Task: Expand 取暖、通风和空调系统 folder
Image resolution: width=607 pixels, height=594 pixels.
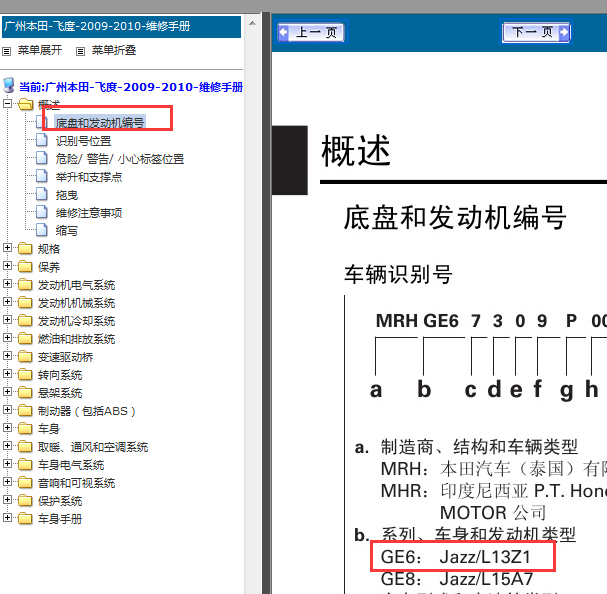Action: pos(7,446)
